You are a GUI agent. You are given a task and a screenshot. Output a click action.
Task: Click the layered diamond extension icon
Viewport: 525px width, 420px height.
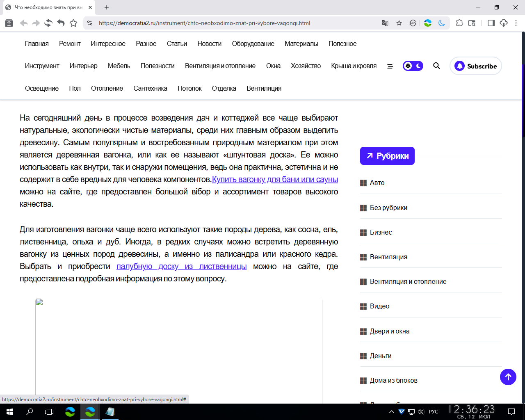[413, 23]
